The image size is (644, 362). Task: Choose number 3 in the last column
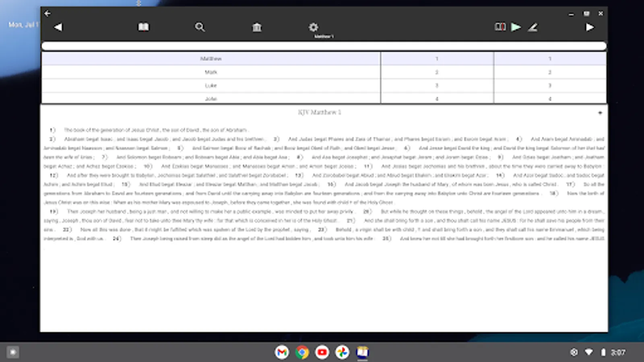550,85
